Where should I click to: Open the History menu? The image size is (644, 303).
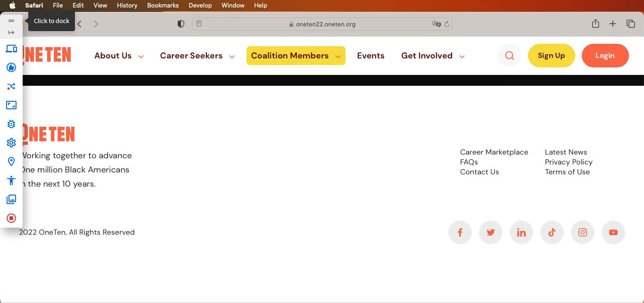(127, 5)
